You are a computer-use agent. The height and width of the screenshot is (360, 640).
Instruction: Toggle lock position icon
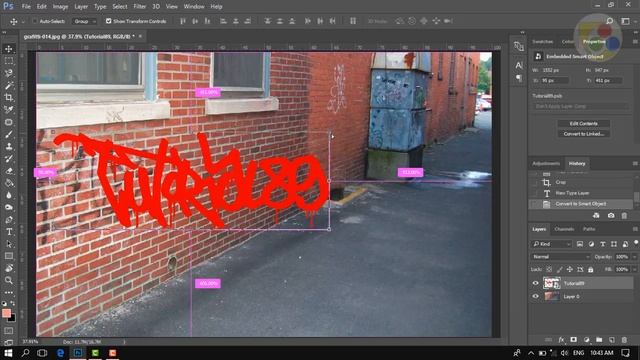pos(570,269)
